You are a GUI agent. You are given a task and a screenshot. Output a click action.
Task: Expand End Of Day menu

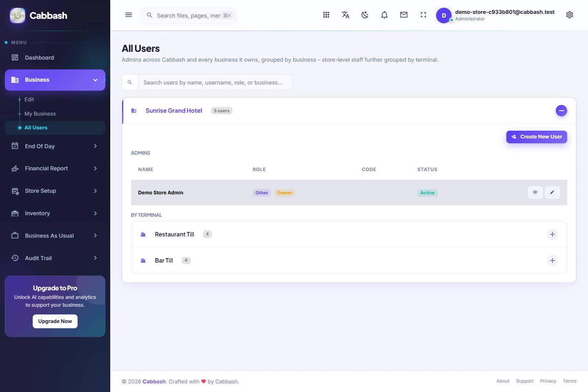tap(55, 146)
